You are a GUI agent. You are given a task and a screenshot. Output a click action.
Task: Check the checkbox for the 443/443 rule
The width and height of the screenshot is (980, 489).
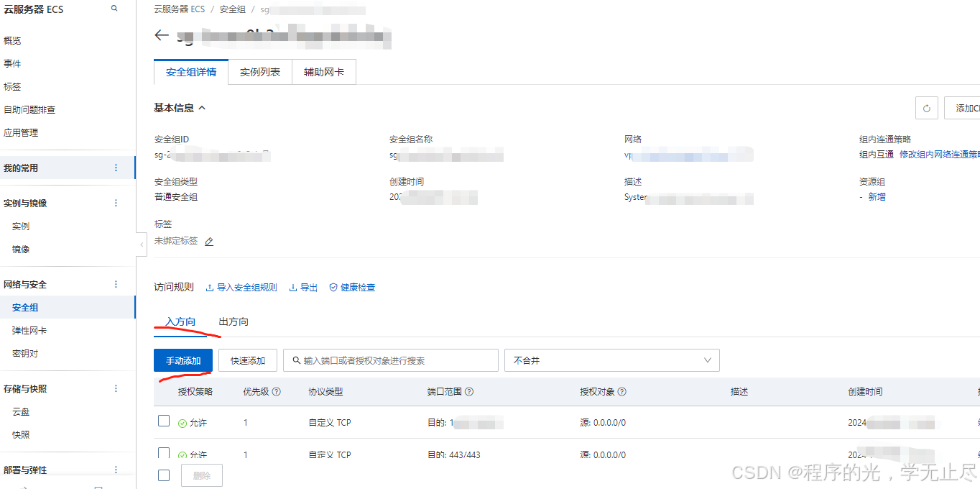click(x=164, y=454)
